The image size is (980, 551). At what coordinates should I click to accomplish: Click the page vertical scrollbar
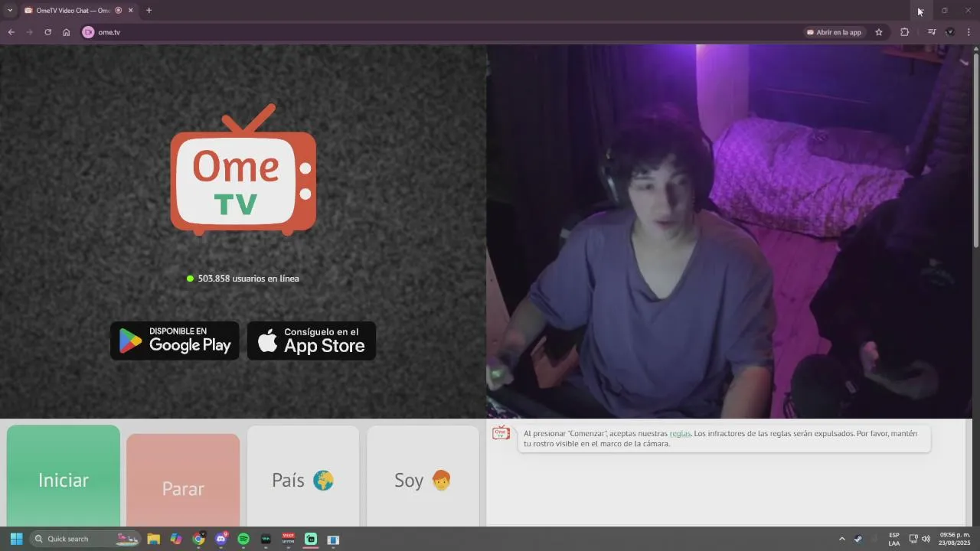(975, 149)
